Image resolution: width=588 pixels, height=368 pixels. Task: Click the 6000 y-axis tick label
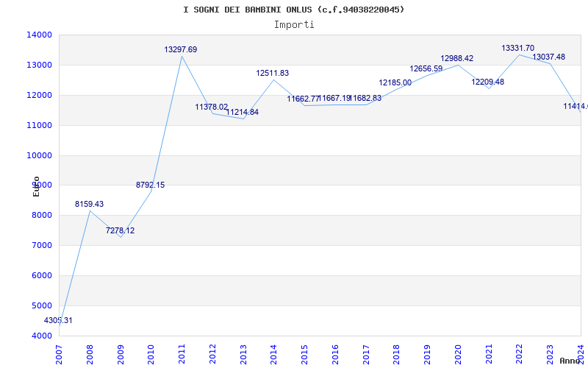(x=41, y=275)
